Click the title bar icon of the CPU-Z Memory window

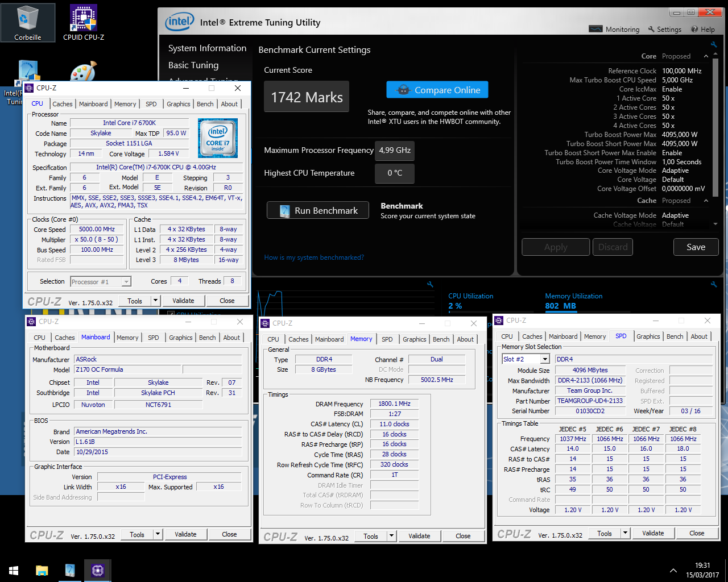(x=266, y=323)
